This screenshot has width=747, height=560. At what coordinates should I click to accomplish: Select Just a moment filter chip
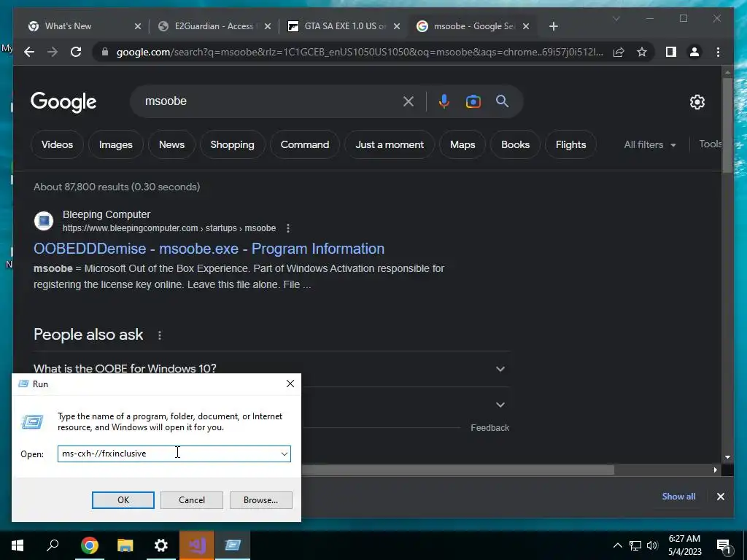coord(390,144)
